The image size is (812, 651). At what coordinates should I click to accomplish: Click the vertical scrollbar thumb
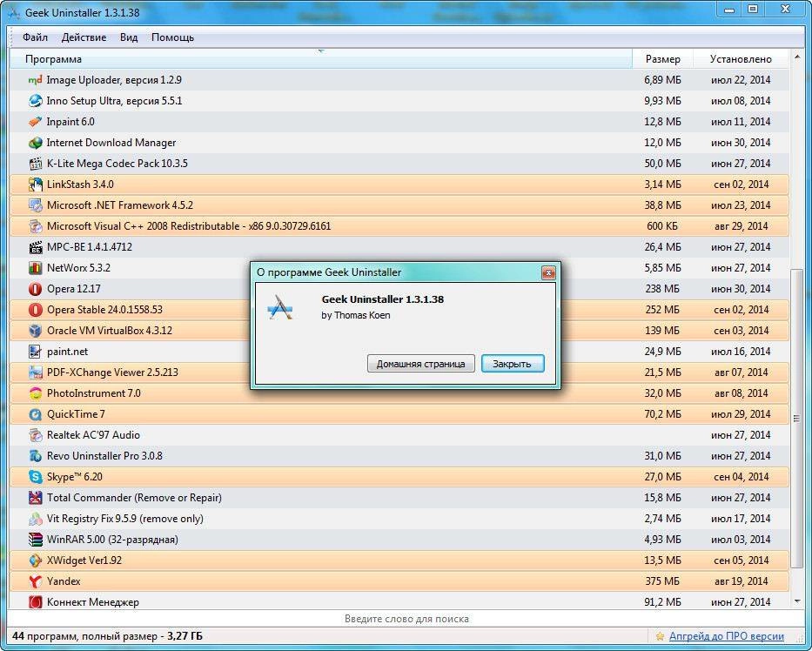(x=796, y=419)
